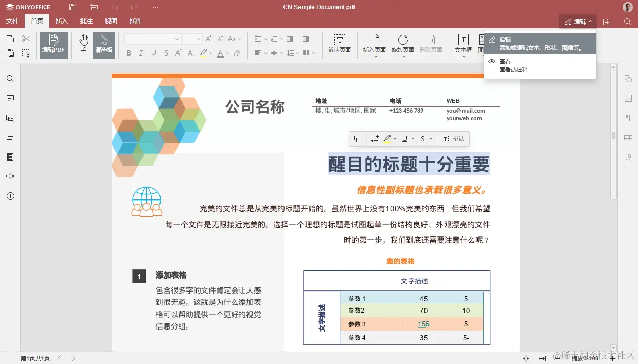The height and width of the screenshot is (364, 638).
Task: Select the hand tool for panning
Action: click(83, 45)
